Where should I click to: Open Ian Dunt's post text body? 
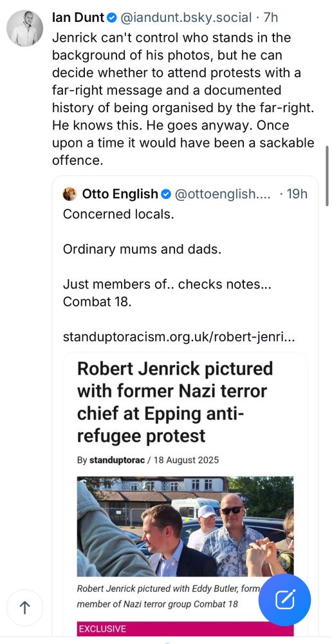click(x=183, y=99)
